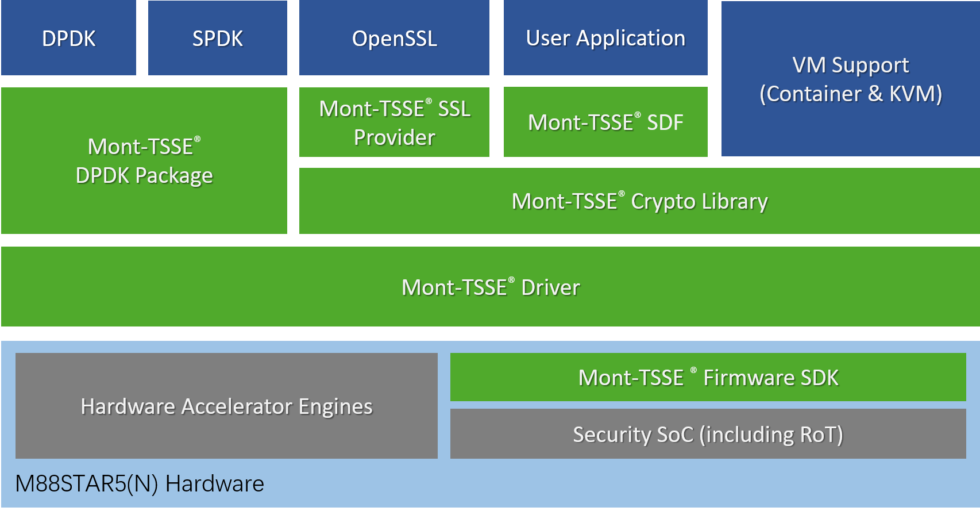Click the M88STAR5(N) Hardware label
This screenshot has height=511, width=980.
point(140,483)
